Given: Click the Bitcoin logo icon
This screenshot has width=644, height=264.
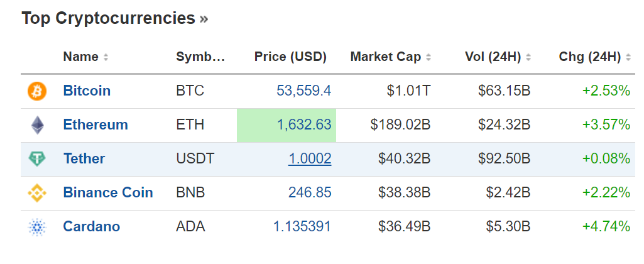Looking at the screenshot, I should coord(37,91).
